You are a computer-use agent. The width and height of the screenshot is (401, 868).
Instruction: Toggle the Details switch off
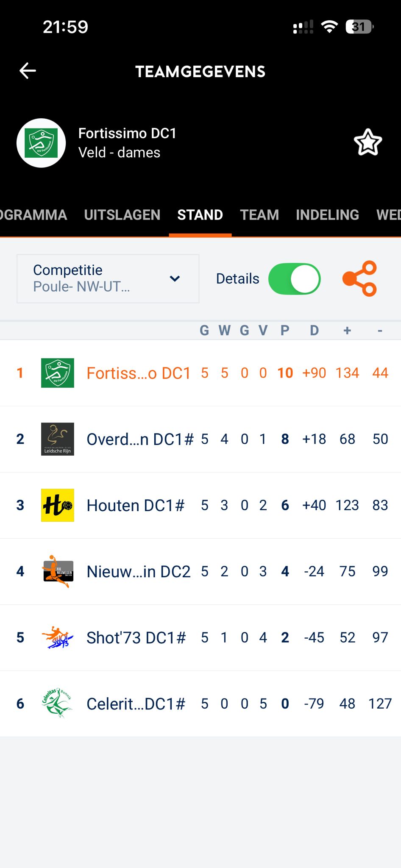click(x=294, y=279)
